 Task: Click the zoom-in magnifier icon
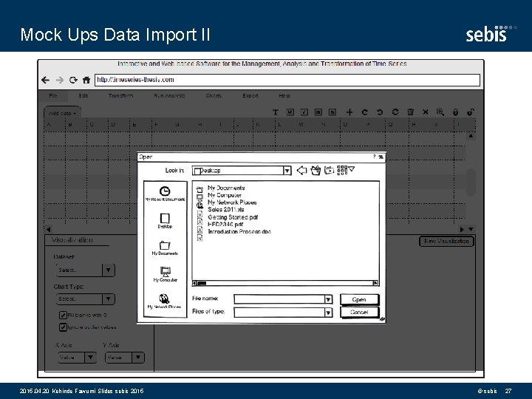(440, 112)
